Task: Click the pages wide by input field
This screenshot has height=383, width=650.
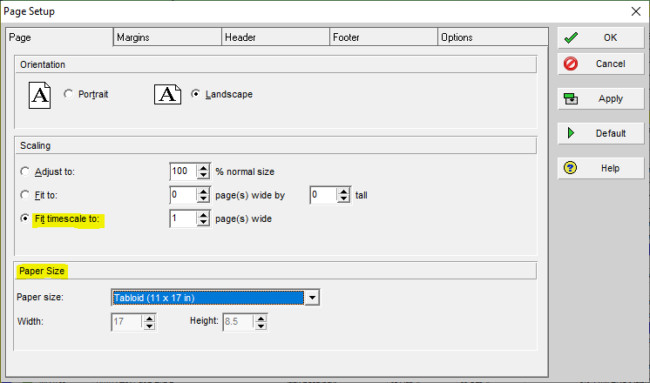Action: 184,195
